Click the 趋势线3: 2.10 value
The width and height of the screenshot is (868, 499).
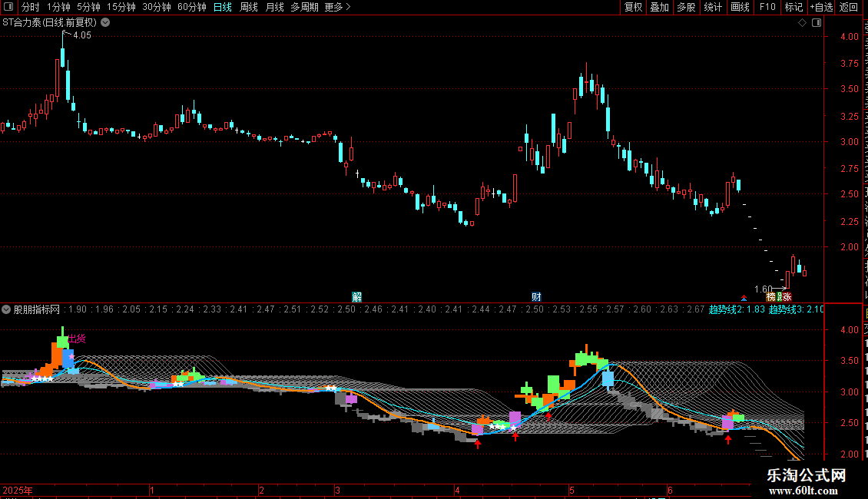796,310
